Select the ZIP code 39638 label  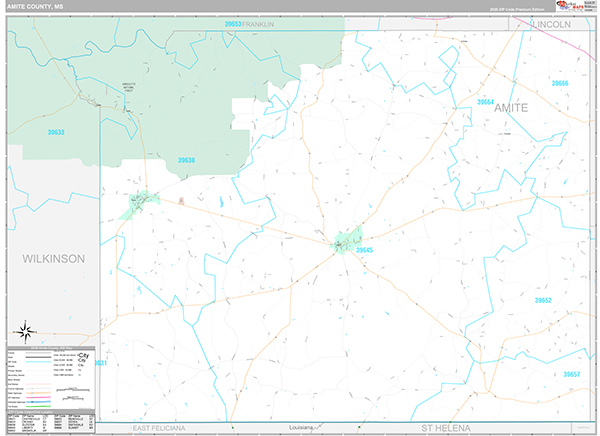click(x=186, y=160)
